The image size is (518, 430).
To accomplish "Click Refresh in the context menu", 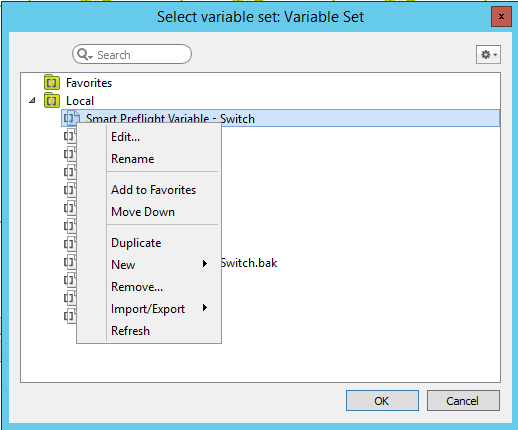I will tap(130, 331).
